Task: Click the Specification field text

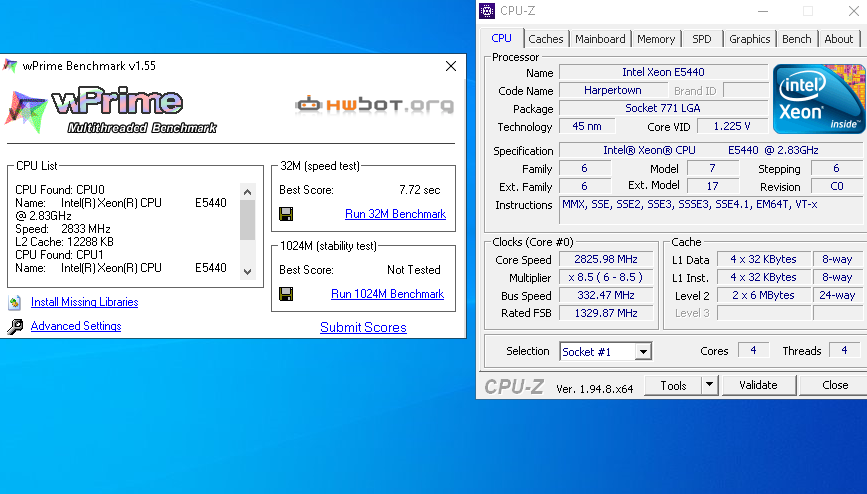Action: [712, 150]
